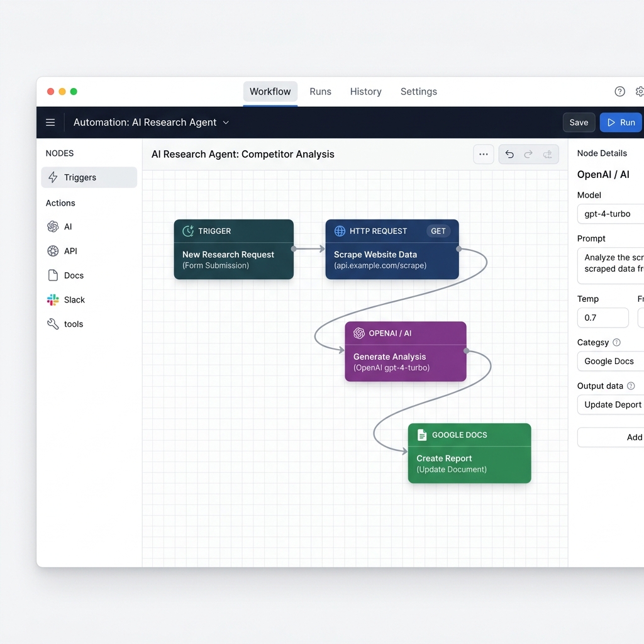Expand the Automation: AI Research Agent dropdown
644x644 pixels.
tap(226, 122)
